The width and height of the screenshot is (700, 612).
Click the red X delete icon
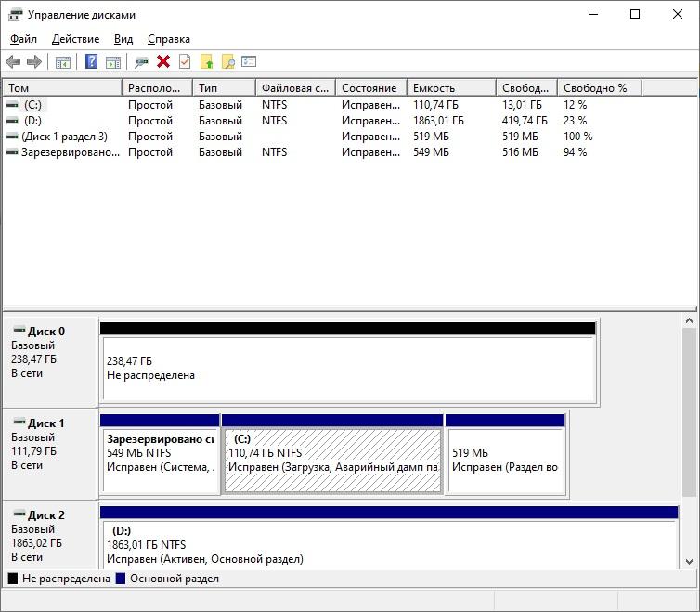pyautogui.click(x=163, y=61)
